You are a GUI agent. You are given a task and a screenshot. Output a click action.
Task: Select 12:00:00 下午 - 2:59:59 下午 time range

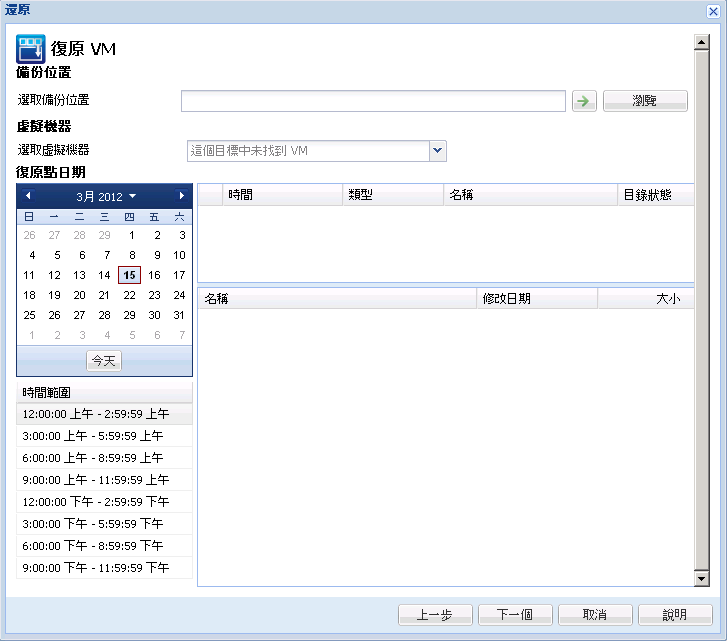point(104,501)
